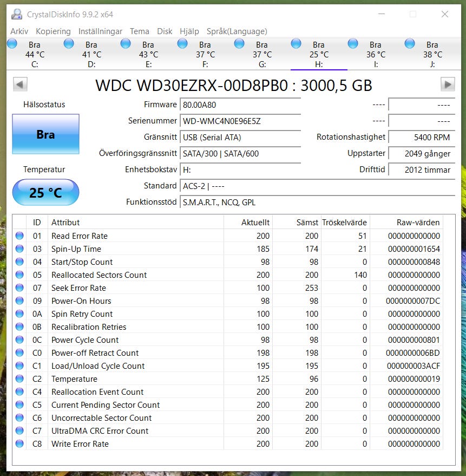The height and width of the screenshot is (476, 466).
Task: Open the Disk menu
Action: pyautogui.click(x=165, y=31)
